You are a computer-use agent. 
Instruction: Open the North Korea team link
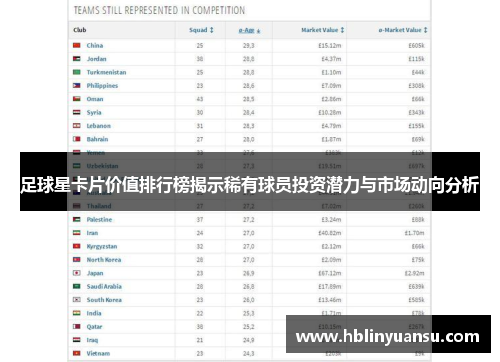(x=104, y=260)
